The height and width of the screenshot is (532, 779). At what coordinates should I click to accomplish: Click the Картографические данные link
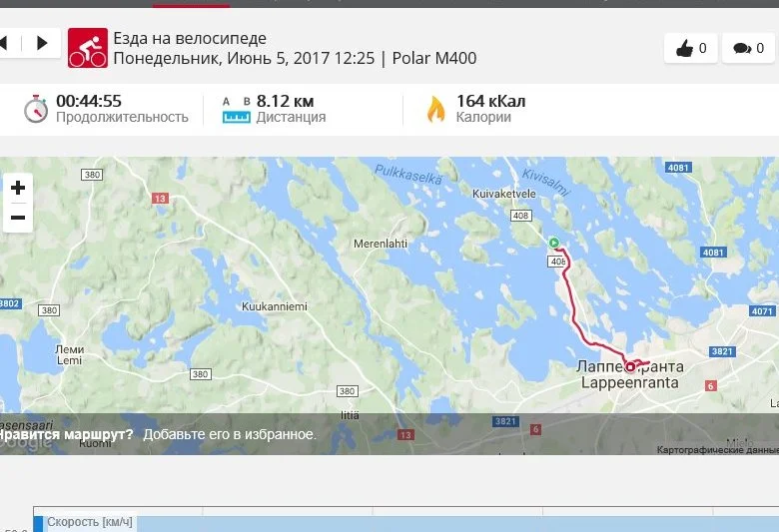(x=717, y=450)
